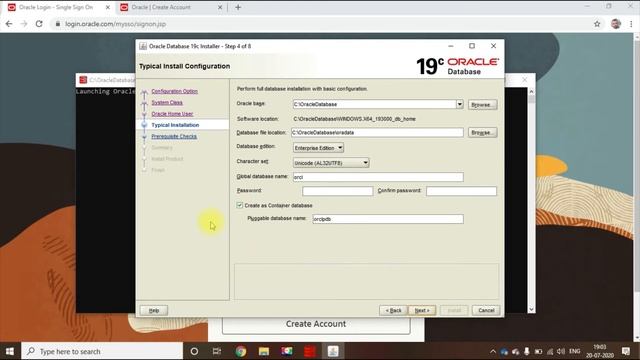Click Browse button for Oracle base

click(482, 104)
